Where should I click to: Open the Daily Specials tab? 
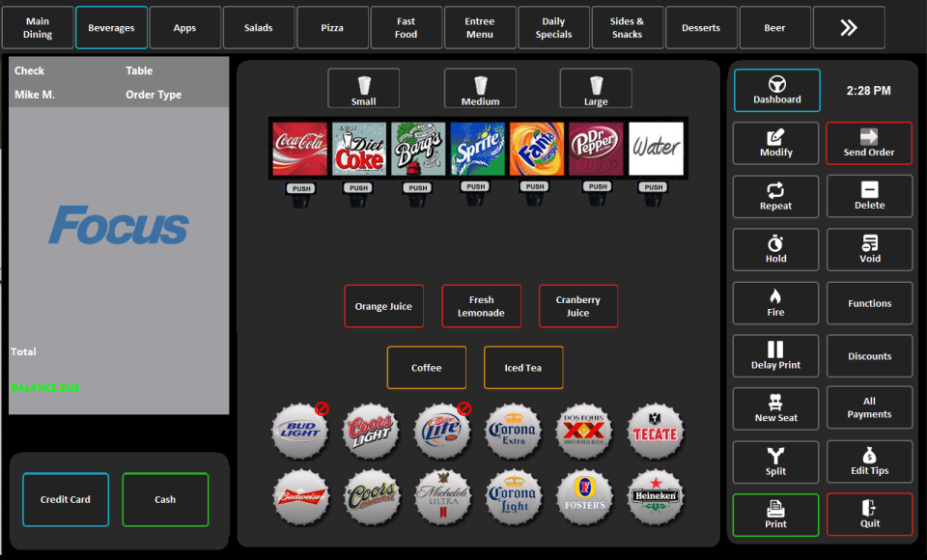pos(554,28)
